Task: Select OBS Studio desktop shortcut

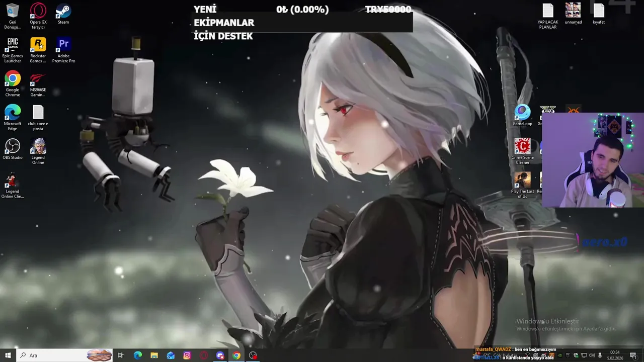Action: [13, 149]
